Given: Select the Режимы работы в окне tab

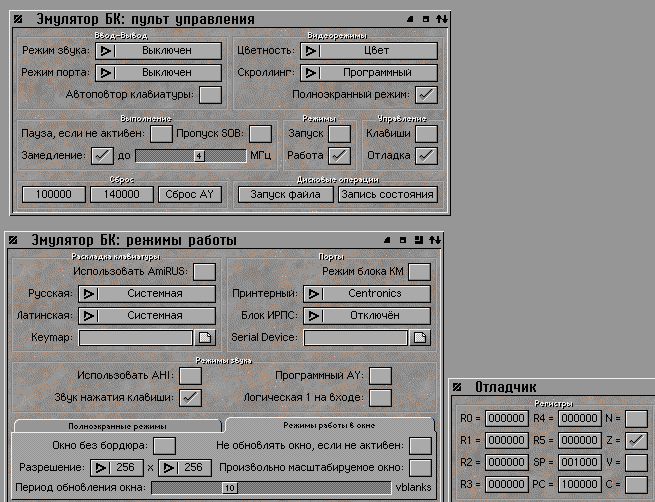Looking at the screenshot, I should coord(329,426).
